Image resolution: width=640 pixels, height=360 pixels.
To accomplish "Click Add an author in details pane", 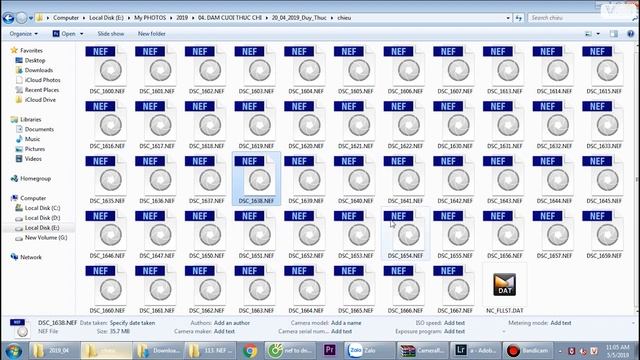I will click(231, 323).
